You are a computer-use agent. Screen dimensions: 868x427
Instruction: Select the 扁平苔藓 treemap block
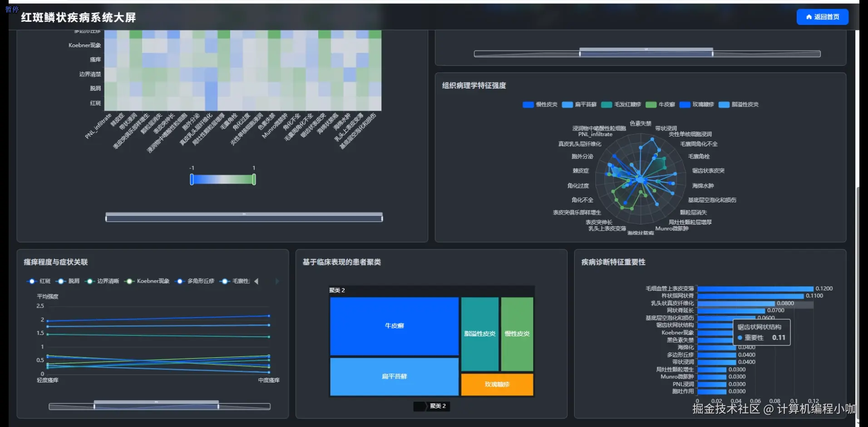[x=394, y=377]
